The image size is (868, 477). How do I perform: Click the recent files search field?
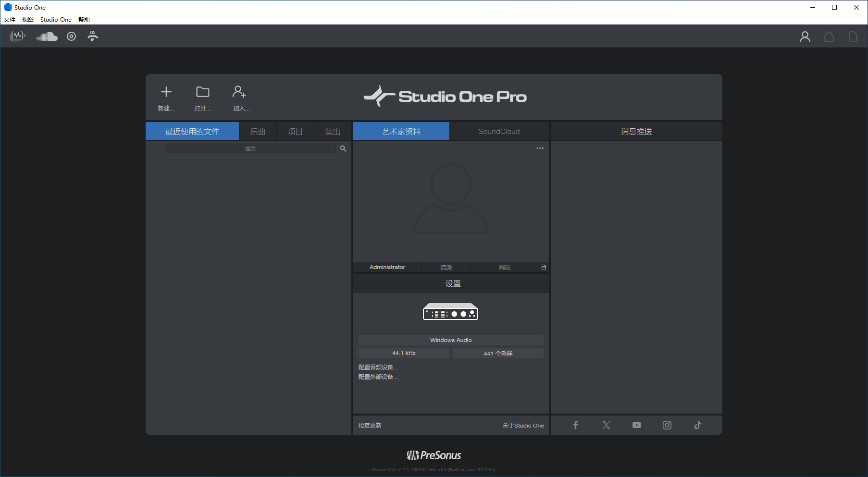pyautogui.click(x=250, y=148)
